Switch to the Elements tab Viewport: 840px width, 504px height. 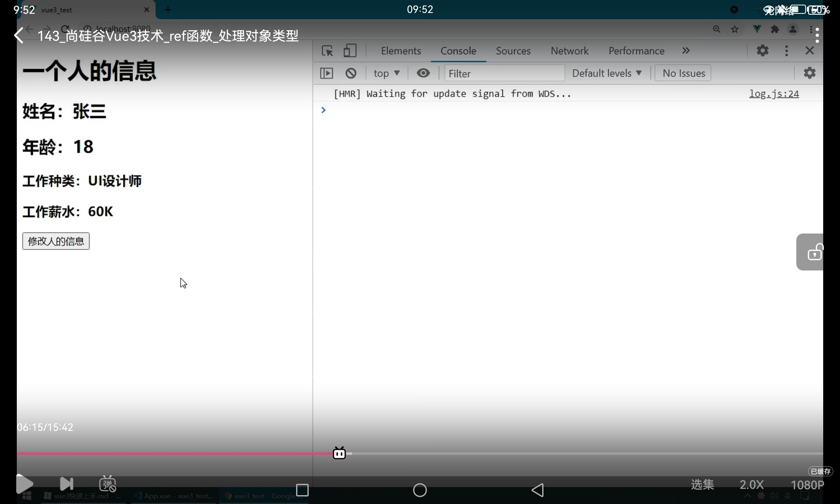tap(401, 51)
